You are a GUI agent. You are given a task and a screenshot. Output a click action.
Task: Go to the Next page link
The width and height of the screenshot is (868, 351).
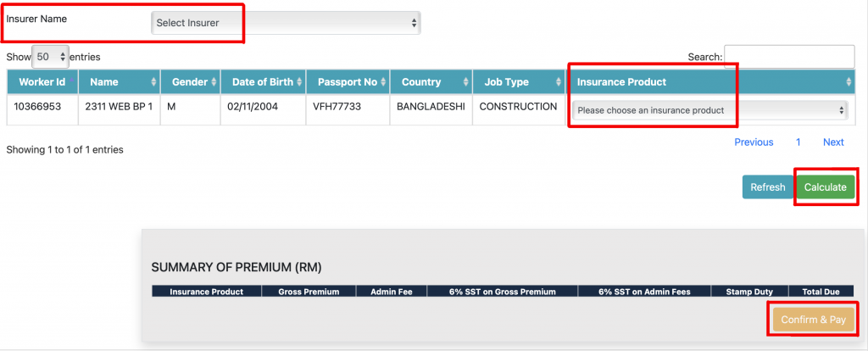click(833, 142)
